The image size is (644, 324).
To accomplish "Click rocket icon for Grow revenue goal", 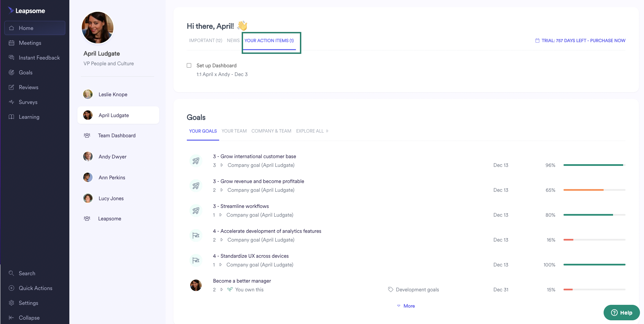I will pyautogui.click(x=196, y=186).
